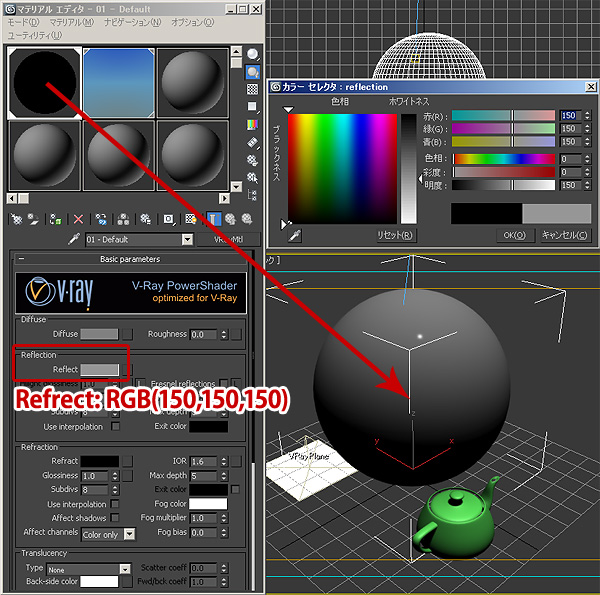
Task: Click the Fog multiplier spinner
Action: pos(224,518)
